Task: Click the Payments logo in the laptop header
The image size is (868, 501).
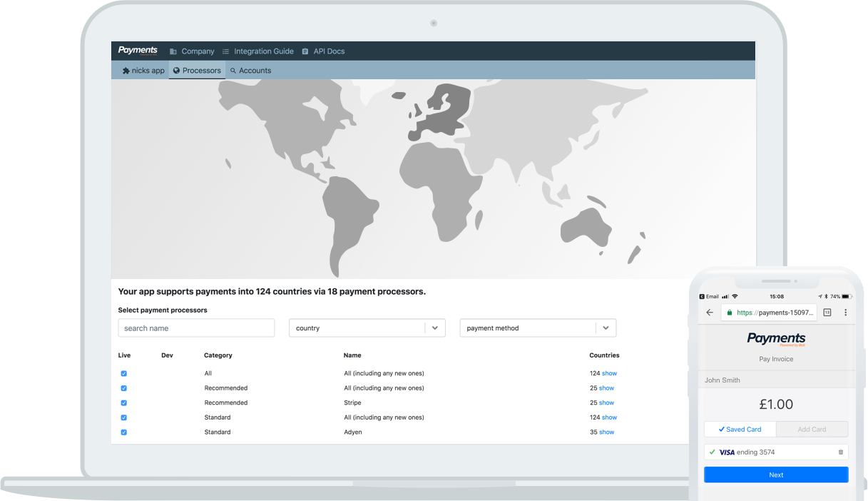Action: 138,51
